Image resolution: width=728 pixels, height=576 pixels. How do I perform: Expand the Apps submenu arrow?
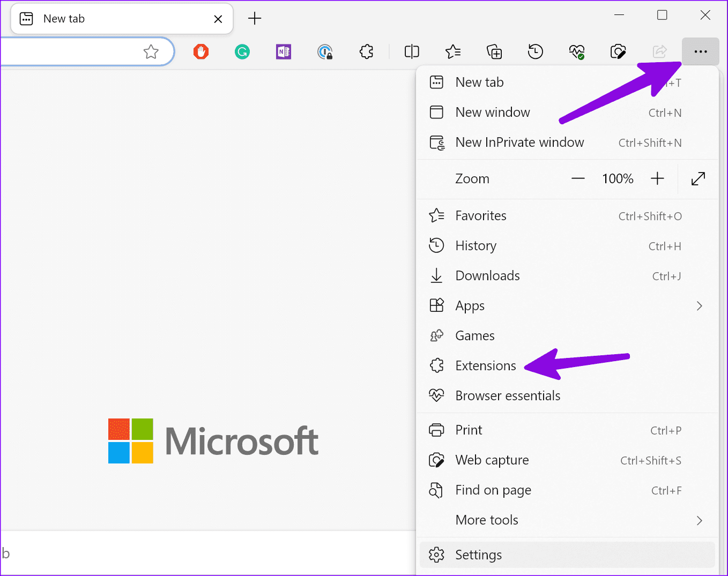click(699, 306)
